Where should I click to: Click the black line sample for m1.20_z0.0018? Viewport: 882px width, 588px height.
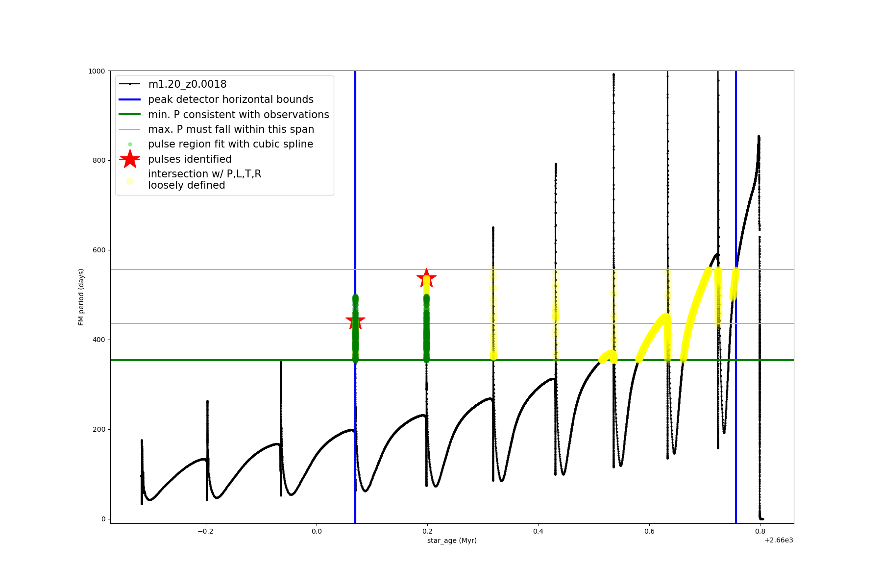[130, 84]
